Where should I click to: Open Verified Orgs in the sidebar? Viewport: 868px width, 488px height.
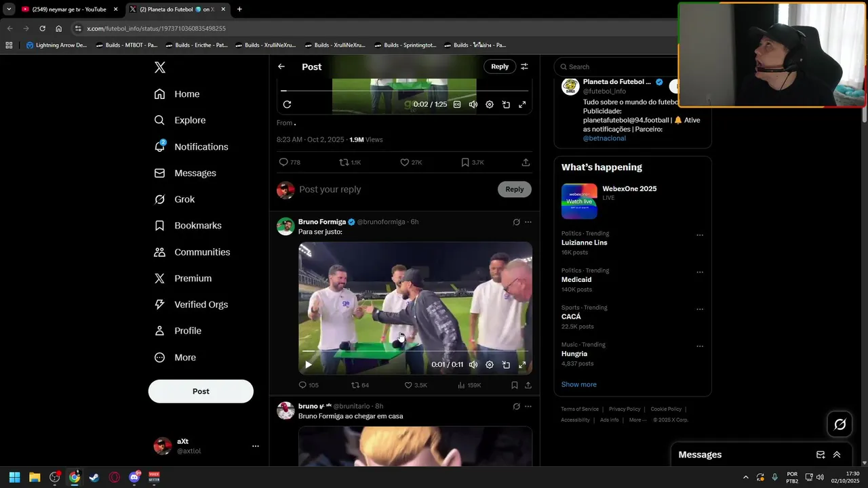pos(191,304)
